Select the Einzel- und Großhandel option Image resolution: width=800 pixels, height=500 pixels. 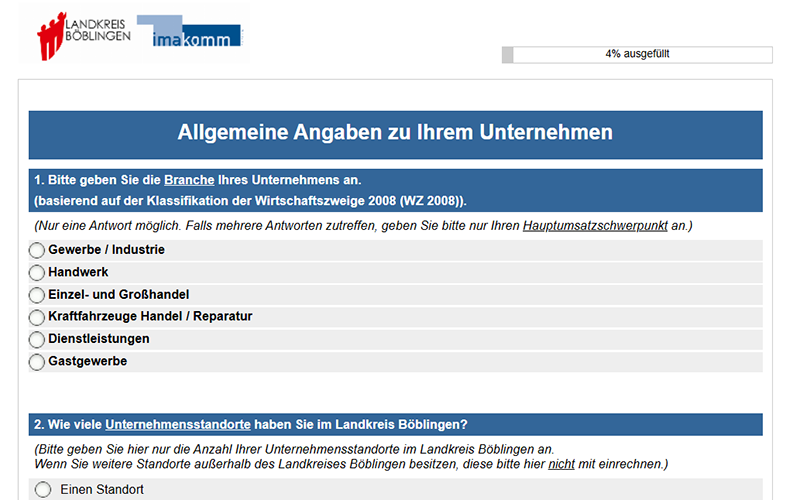(x=37, y=295)
